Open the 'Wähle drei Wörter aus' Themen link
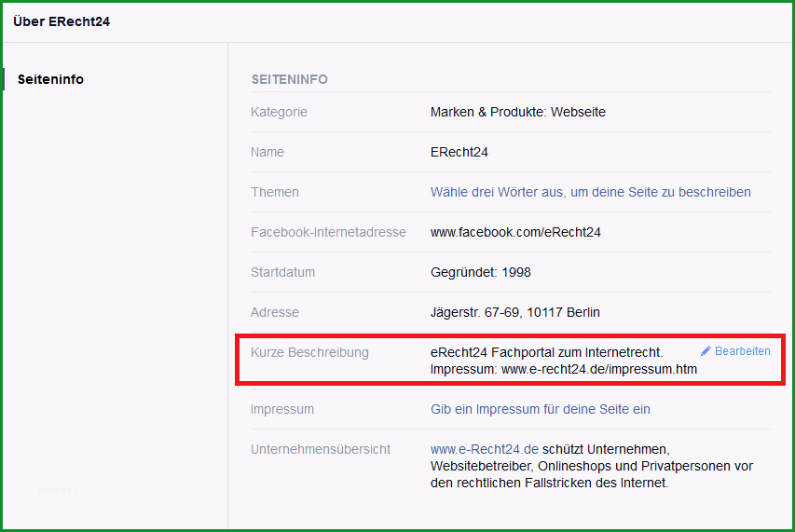 591,193
